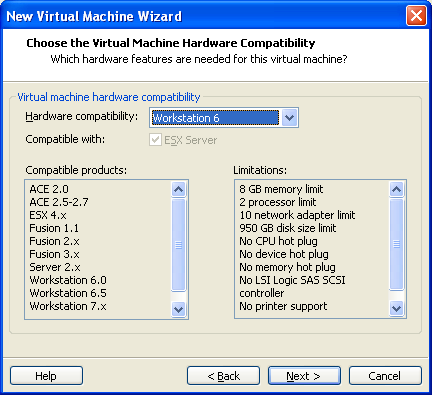Viewport: 432px width, 395px height.
Task: Select ACE 2.5-2.7 in the list
Action: pos(59,202)
